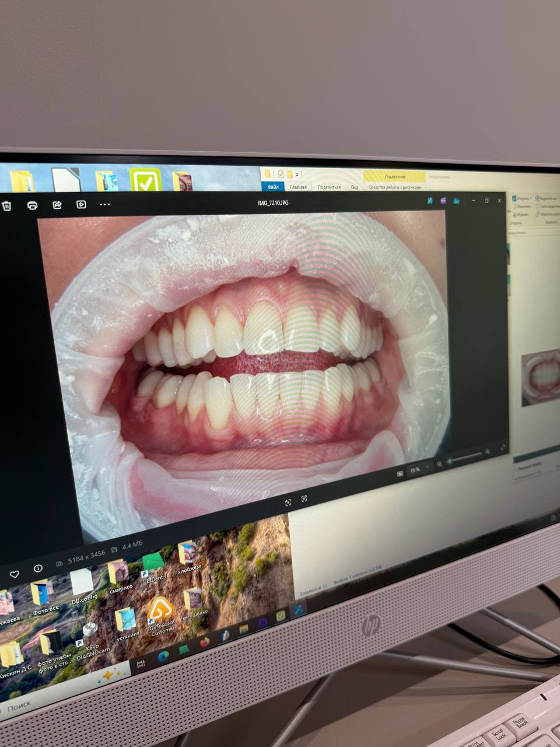
Task: Click the Print icon in Photos toolbar
Action: pos(33,205)
